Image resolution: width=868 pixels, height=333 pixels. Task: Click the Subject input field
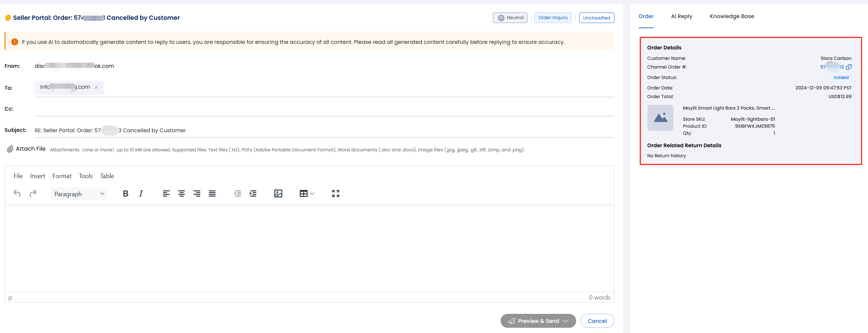[325, 130]
